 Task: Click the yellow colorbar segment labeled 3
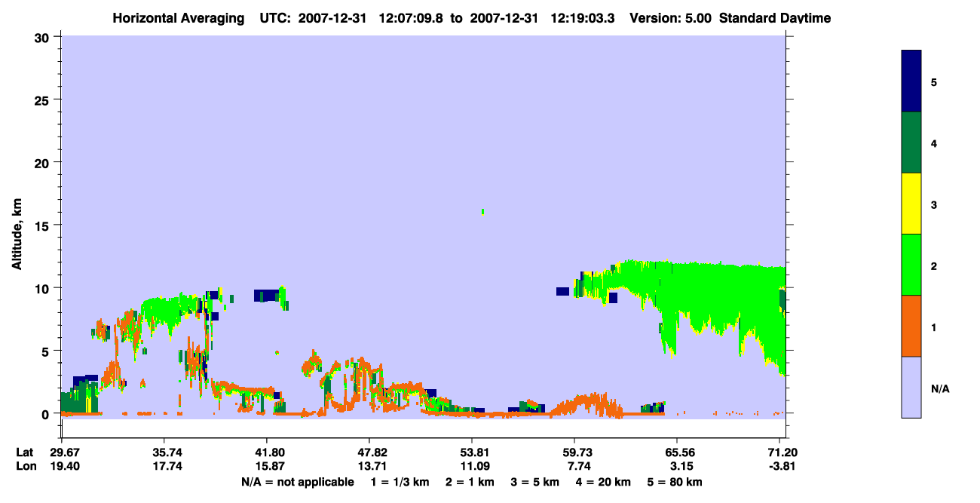tap(911, 204)
